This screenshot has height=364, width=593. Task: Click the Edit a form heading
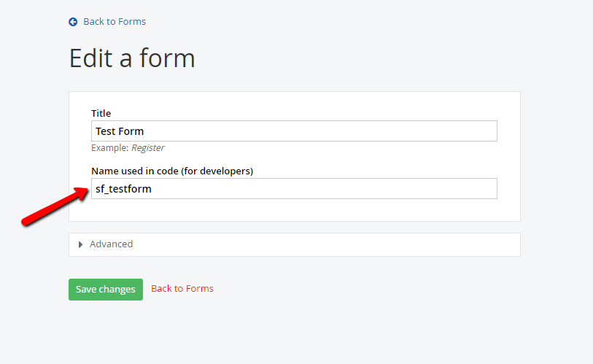(x=132, y=58)
